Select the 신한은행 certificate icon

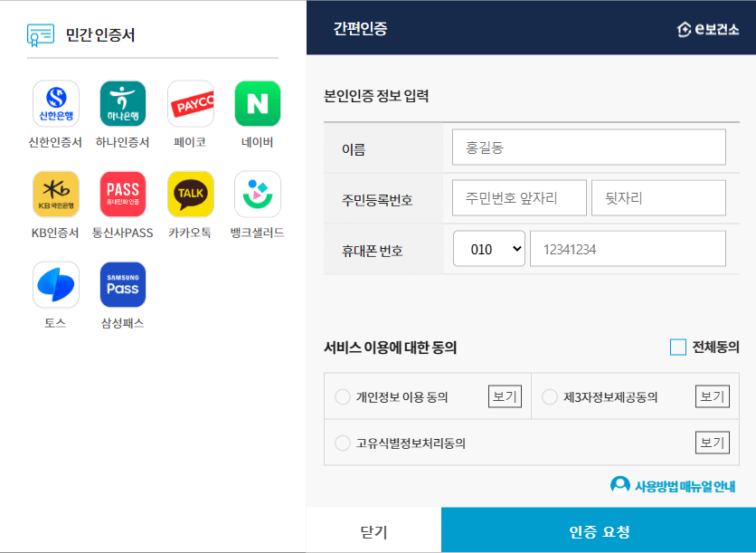click(56, 102)
